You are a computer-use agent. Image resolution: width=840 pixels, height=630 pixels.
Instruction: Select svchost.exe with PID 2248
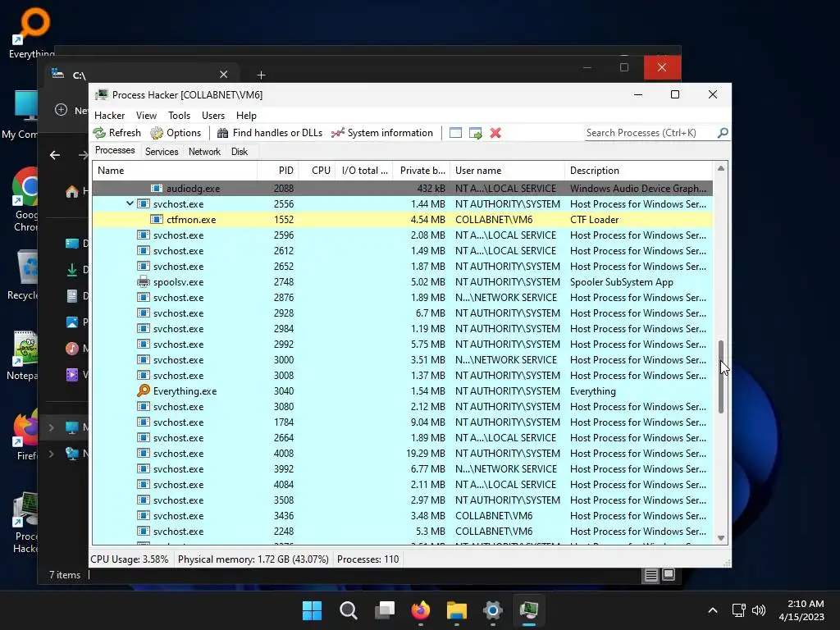click(402, 532)
